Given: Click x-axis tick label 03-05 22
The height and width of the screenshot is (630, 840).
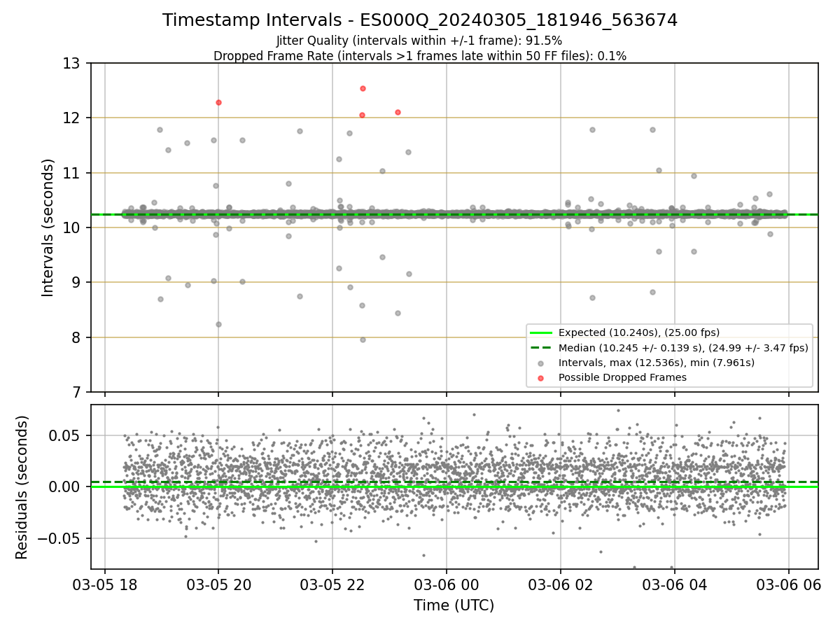Looking at the screenshot, I should point(332,585).
